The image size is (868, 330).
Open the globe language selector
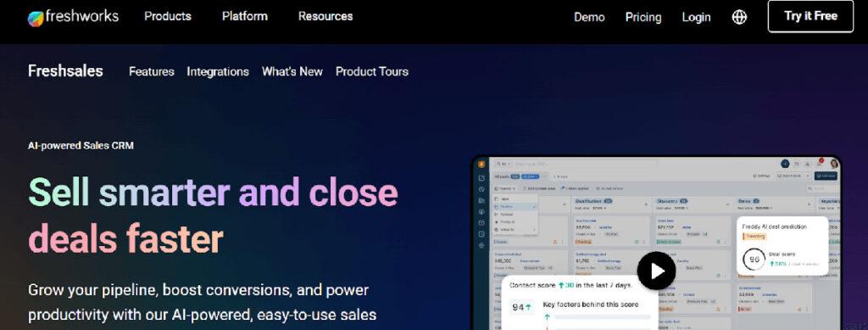coord(739,17)
